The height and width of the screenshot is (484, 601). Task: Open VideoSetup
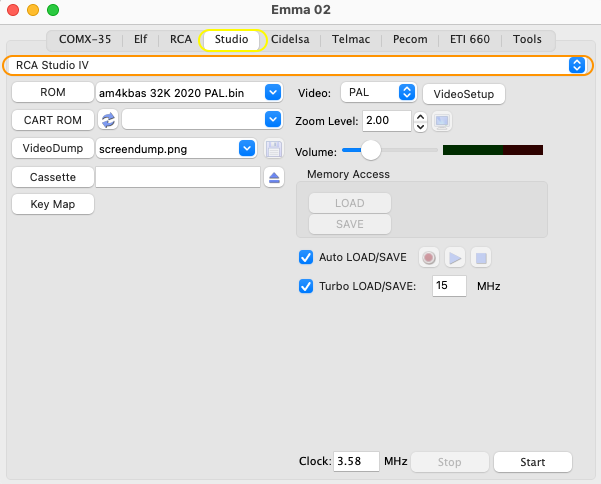[464, 94]
